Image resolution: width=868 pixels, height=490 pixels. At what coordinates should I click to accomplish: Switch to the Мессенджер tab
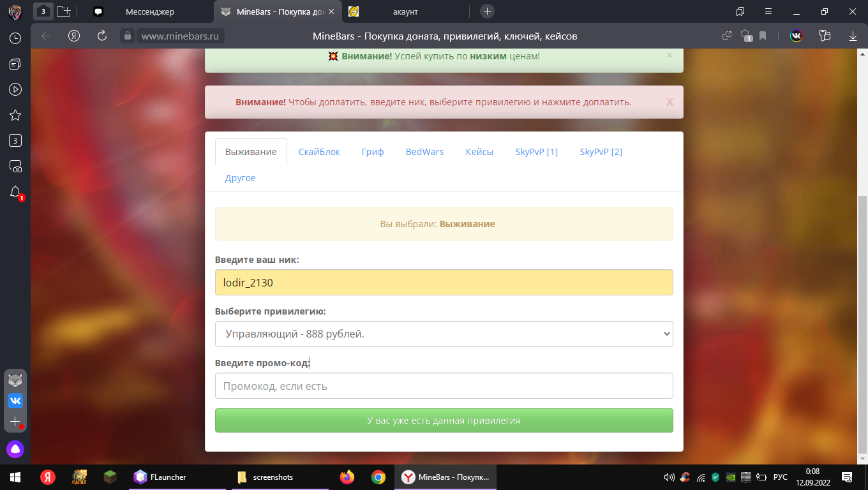coord(150,11)
